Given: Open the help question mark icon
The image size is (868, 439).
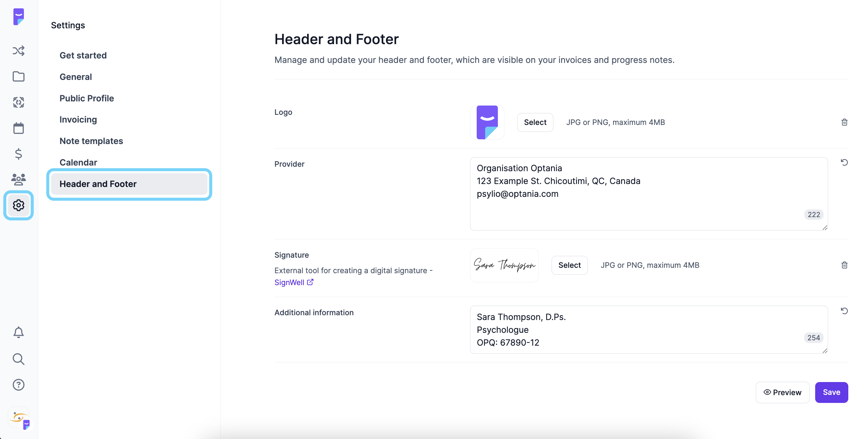Looking at the screenshot, I should 19,384.
